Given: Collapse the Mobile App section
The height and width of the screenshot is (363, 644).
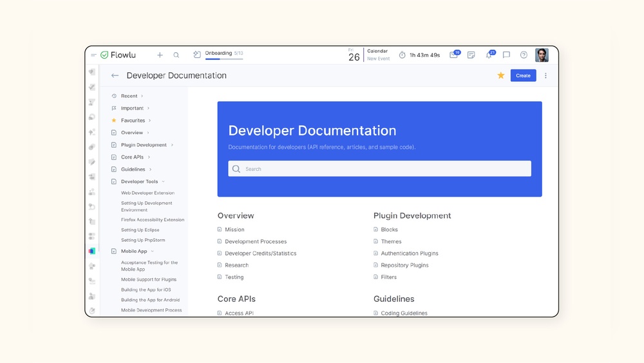Looking at the screenshot, I should pyautogui.click(x=153, y=251).
